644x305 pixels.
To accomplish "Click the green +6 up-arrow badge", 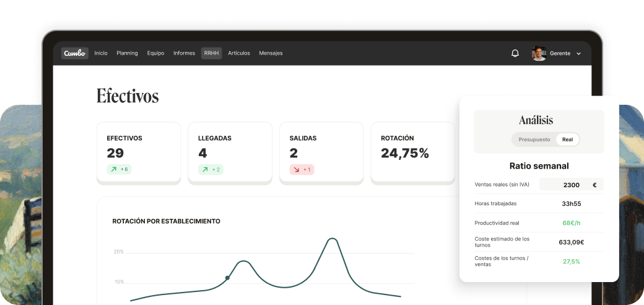I will point(119,169).
